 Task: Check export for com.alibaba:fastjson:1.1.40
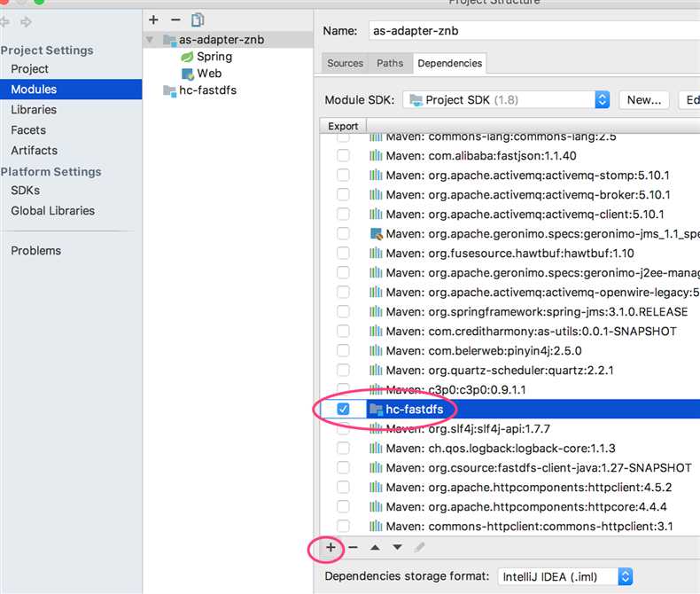click(x=343, y=155)
